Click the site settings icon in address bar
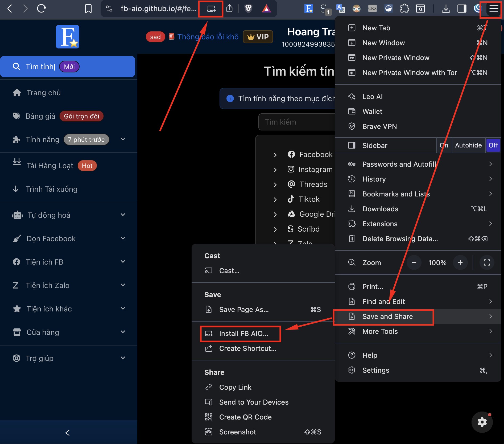504x444 pixels. tap(109, 9)
